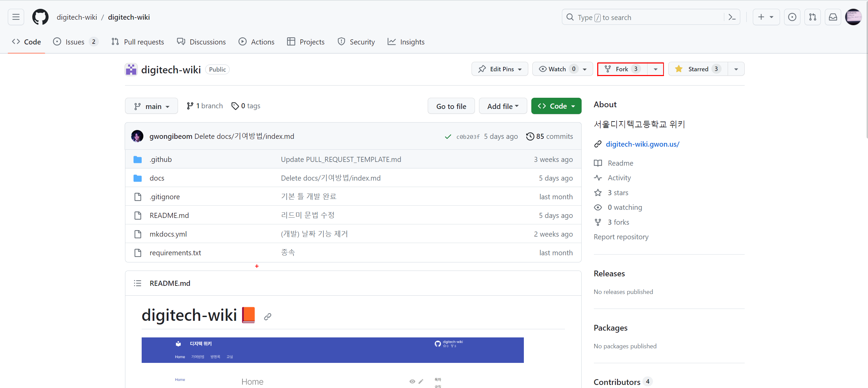
Task: Toggle the Starred button
Action: coord(698,69)
